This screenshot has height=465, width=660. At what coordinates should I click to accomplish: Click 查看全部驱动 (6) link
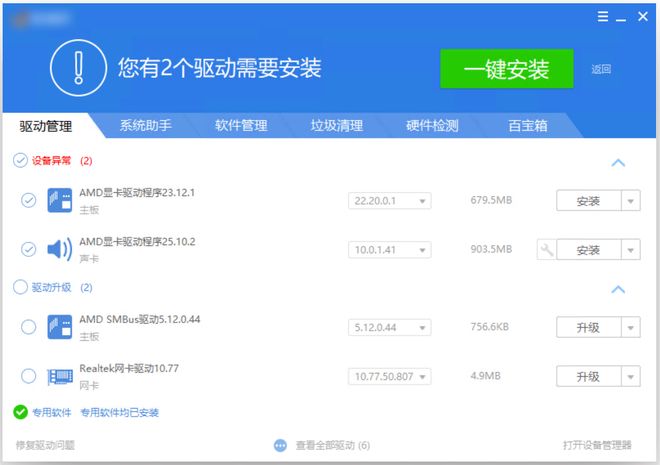[333, 445]
